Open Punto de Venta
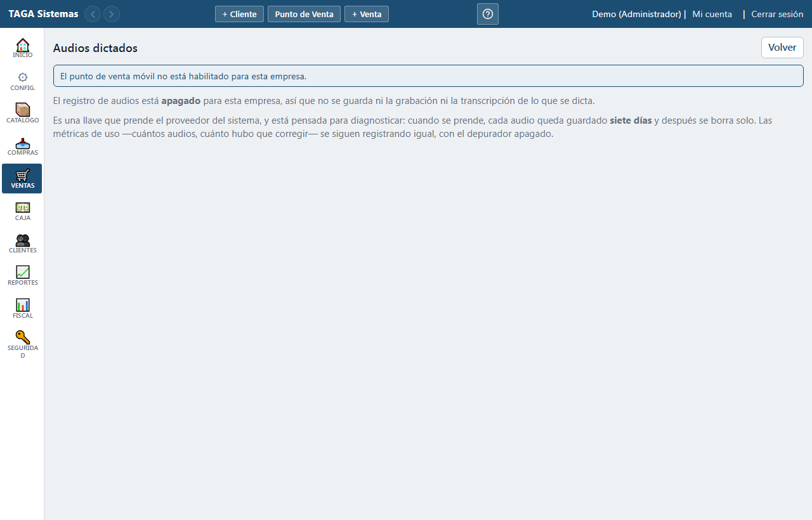 (x=304, y=14)
